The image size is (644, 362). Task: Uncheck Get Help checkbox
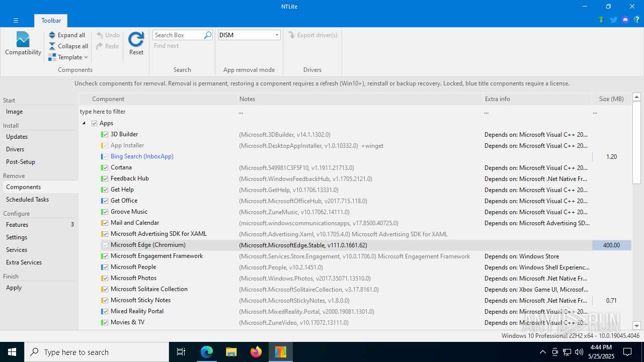pos(105,190)
